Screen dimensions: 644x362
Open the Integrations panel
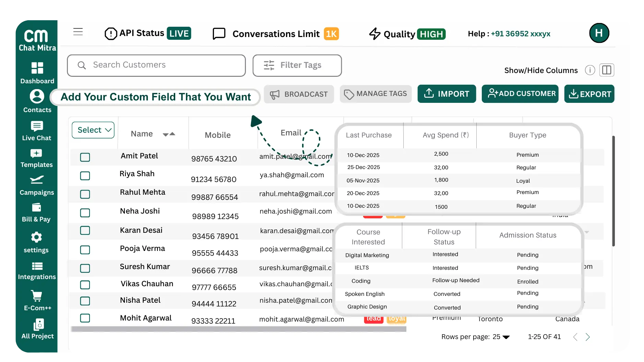coord(37,270)
